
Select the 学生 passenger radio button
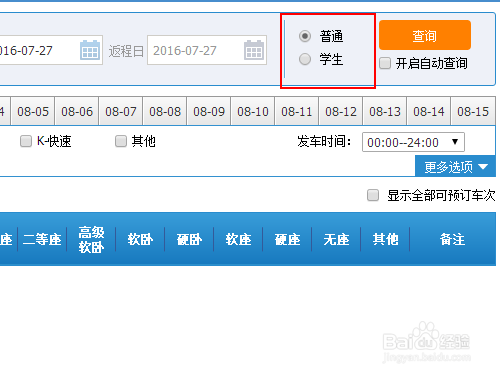(x=305, y=59)
